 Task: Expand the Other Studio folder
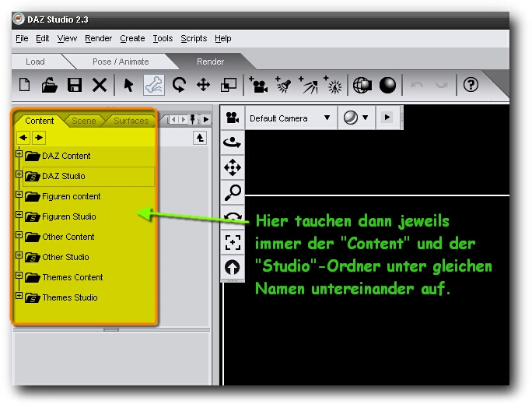coord(19,255)
